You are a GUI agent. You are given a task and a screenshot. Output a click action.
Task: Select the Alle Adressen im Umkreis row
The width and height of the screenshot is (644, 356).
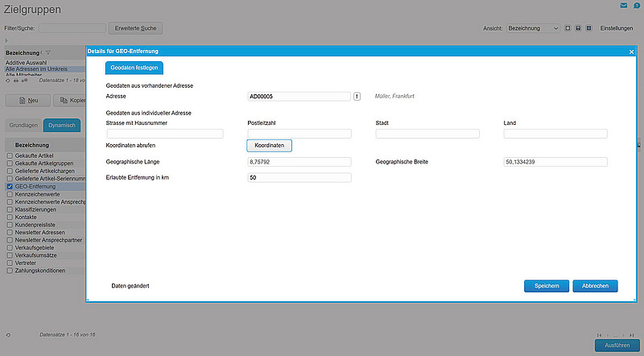tap(45, 69)
